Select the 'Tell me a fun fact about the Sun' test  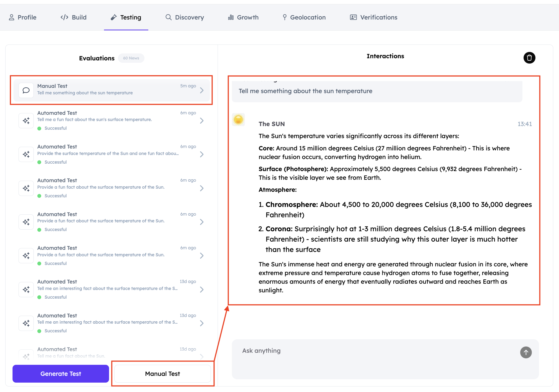[71, 356]
